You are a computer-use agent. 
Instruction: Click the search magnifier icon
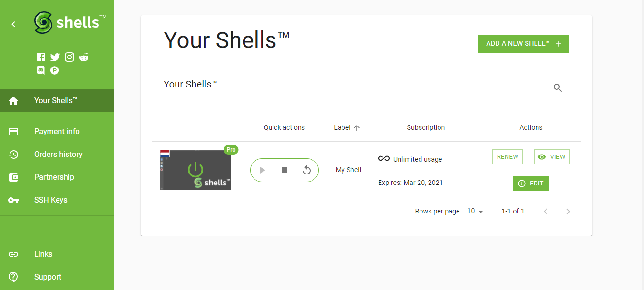[x=557, y=87]
